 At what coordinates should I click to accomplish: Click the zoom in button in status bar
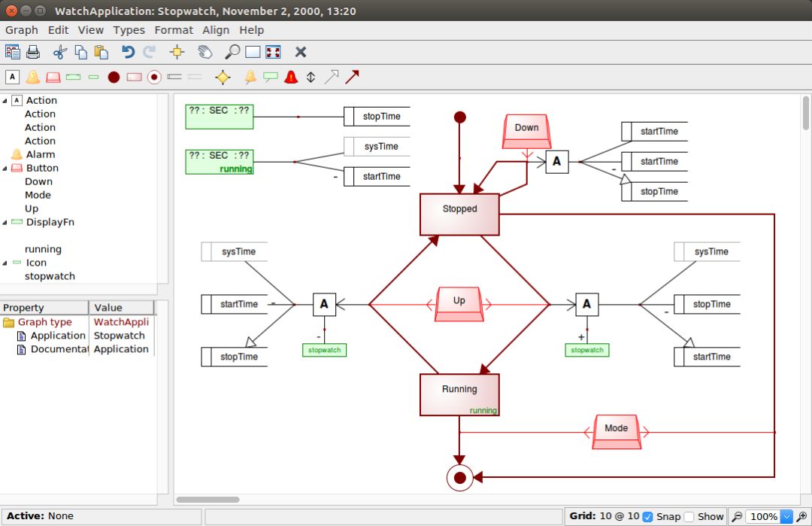801,517
